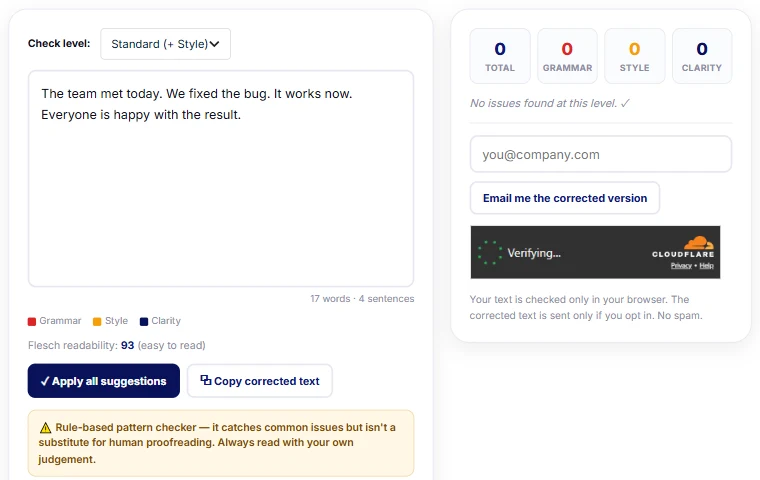Image resolution: width=760 pixels, height=480 pixels.
Task: Open Cloudflare Privacy link
Action: point(681,266)
